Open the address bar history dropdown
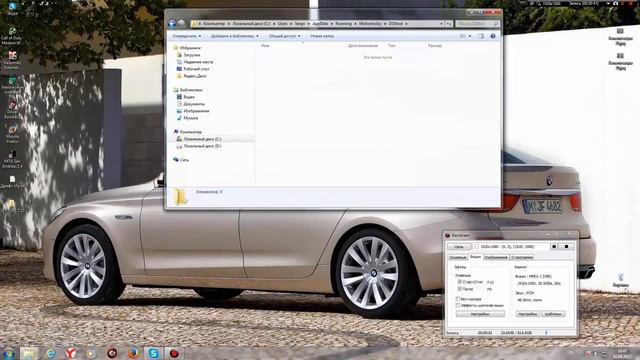 pyautogui.click(x=441, y=24)
